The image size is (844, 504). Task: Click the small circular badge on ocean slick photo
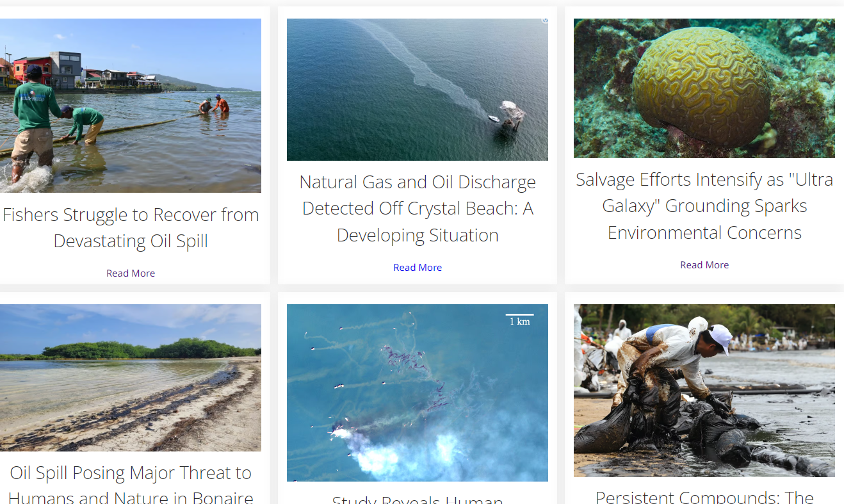(x=545, y=20)
